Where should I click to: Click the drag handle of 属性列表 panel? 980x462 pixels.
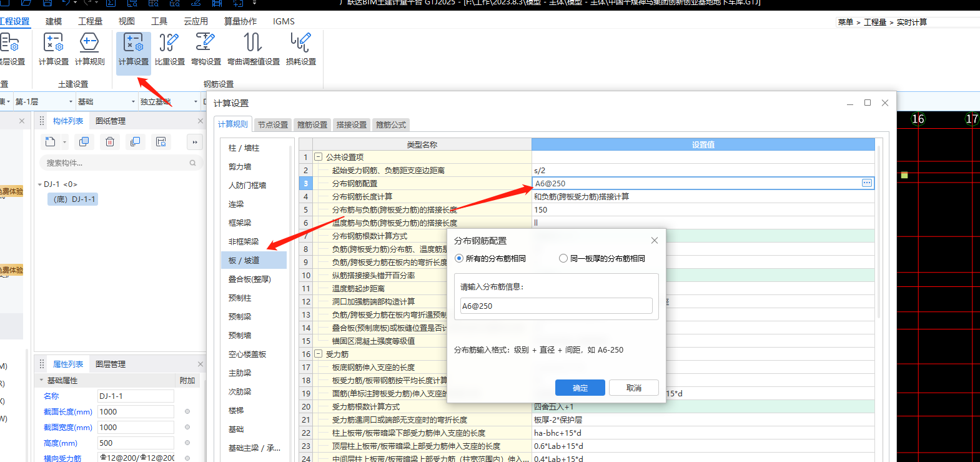42,364
